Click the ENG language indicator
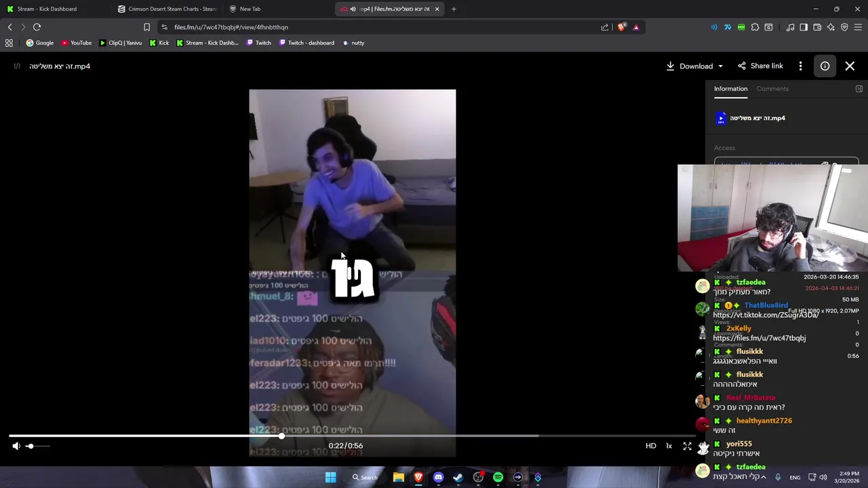 (795, 477)
